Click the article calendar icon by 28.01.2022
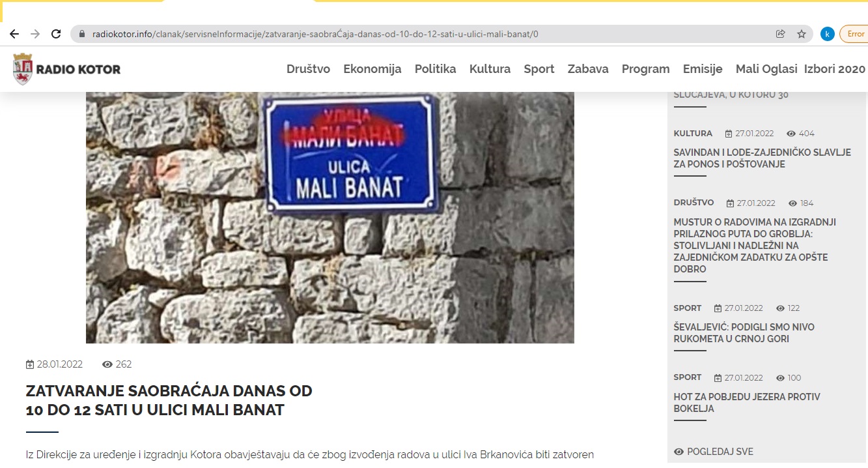Viewport: 868px width, 468px height. (29, 364)
